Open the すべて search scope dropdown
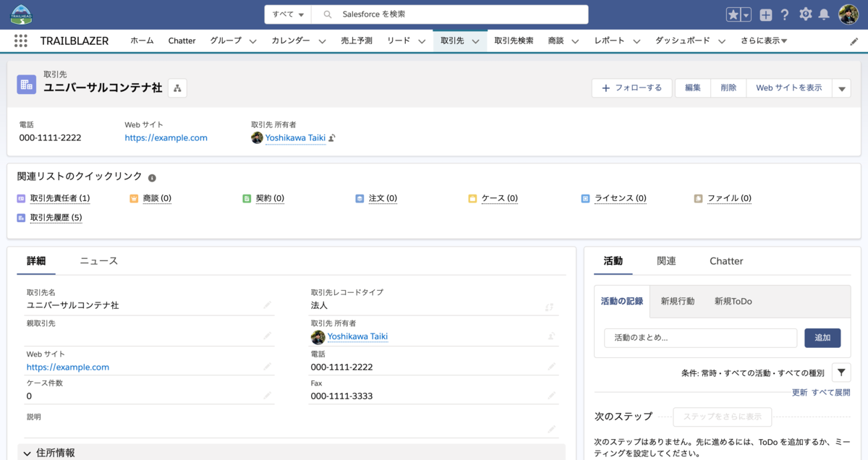Screen dimensions: 868x460 [287, 14]
